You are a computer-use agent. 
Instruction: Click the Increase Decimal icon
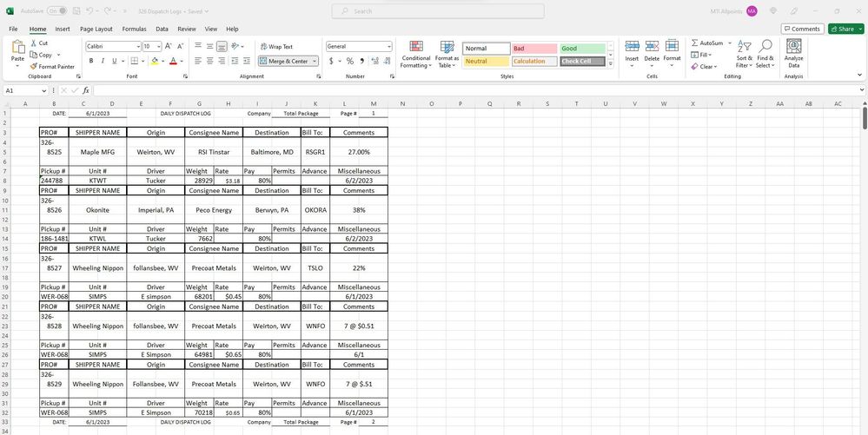tap(374, 61)
